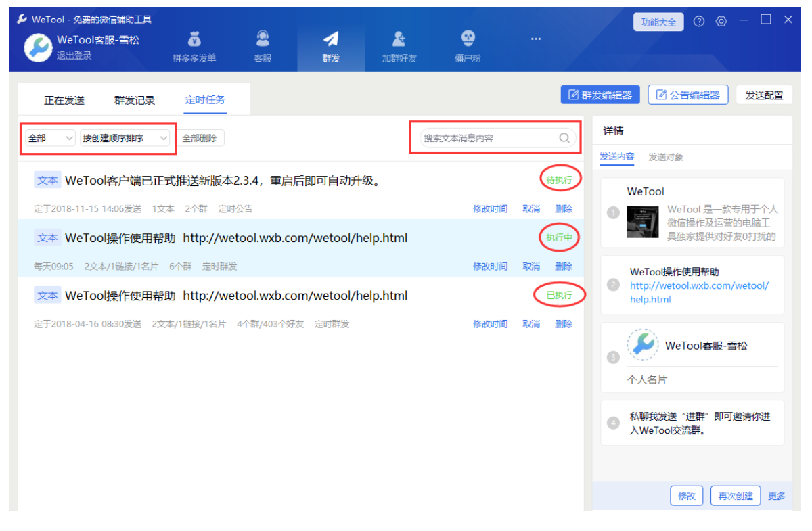Expand the 按创建顺序排序 sort dropdown
This screenshot has height=531, width=812.
(x=125, y=138)
